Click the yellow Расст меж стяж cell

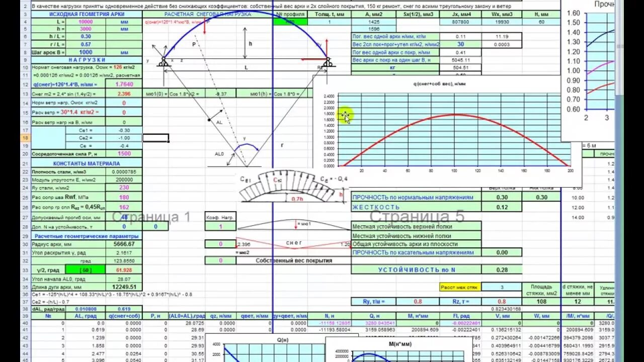(460, 287)
